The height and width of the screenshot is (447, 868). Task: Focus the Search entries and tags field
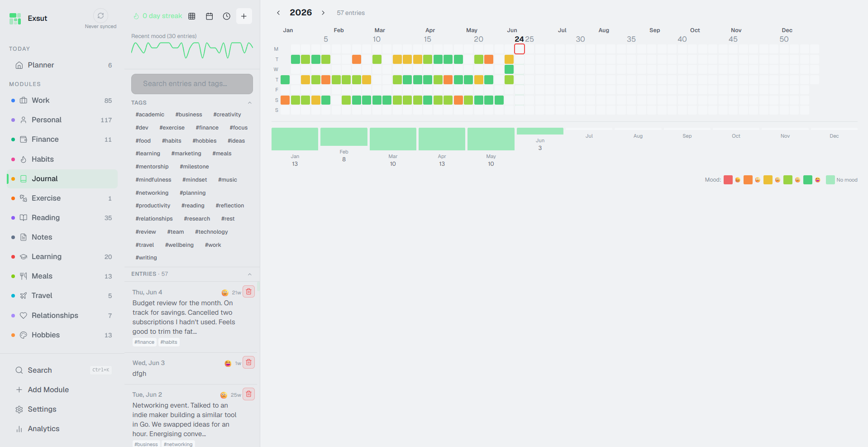click(192, 84)
